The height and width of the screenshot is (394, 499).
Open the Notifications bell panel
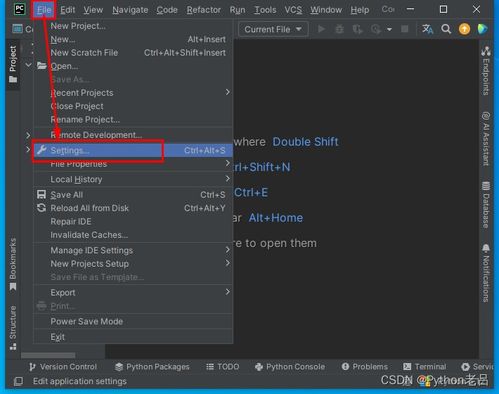(x=486, y=273)
